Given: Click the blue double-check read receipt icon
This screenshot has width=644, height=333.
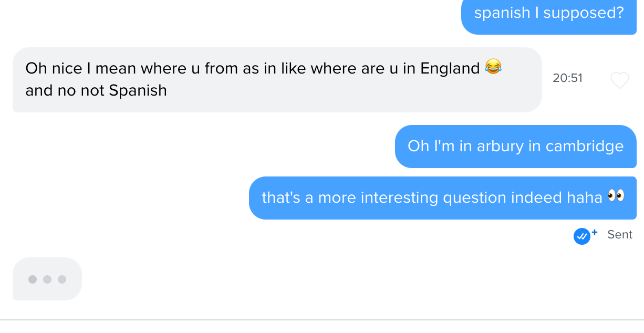Looking at the screenshot, I should coord(581,236).
